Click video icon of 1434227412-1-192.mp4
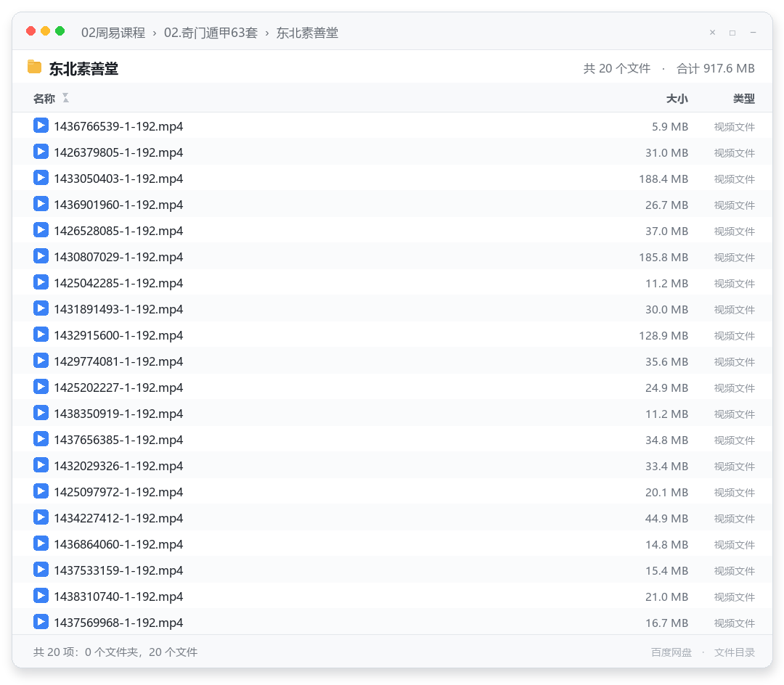Screen dimensions: 784x685 coord(41,517)
